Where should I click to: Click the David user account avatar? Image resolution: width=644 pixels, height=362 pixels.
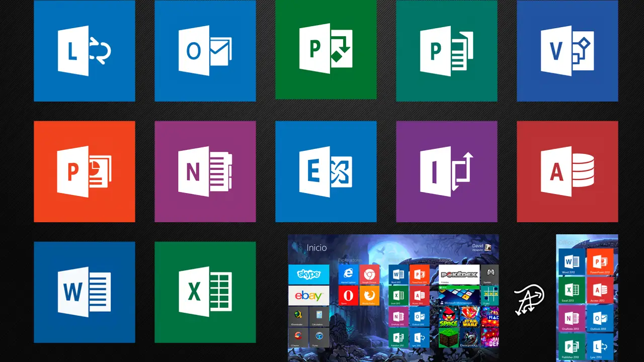click(488, 247)
